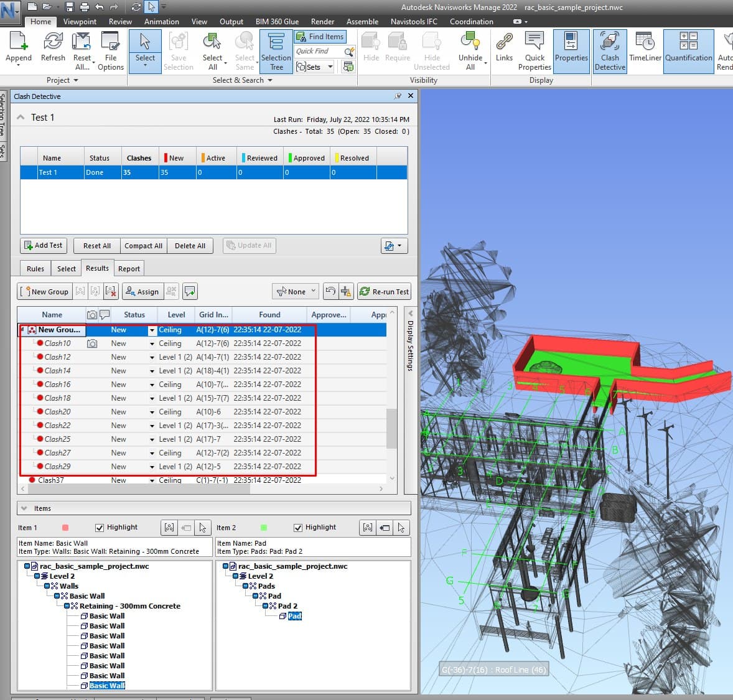The height and width of the screenshot is (700, 733).
Task: Open Find Items window
Action: [x=320, y=37]
